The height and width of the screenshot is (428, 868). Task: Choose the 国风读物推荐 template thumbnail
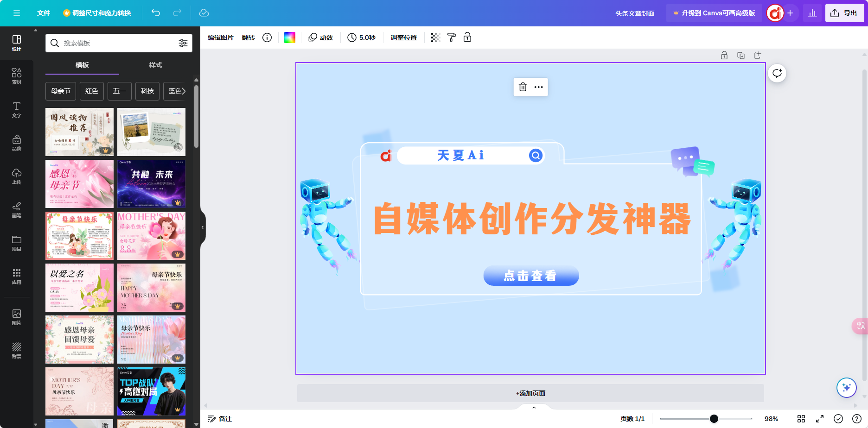(x=79, y=132)
